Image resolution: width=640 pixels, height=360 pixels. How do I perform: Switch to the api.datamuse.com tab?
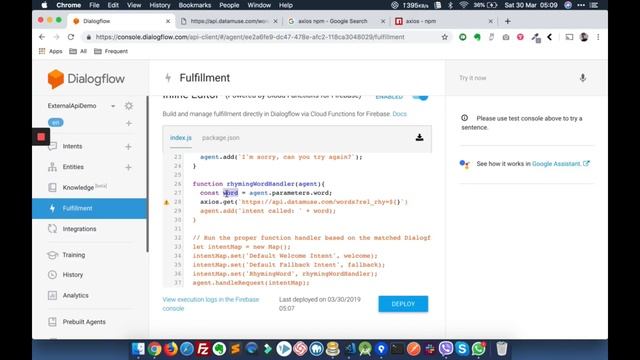(229, 21)
